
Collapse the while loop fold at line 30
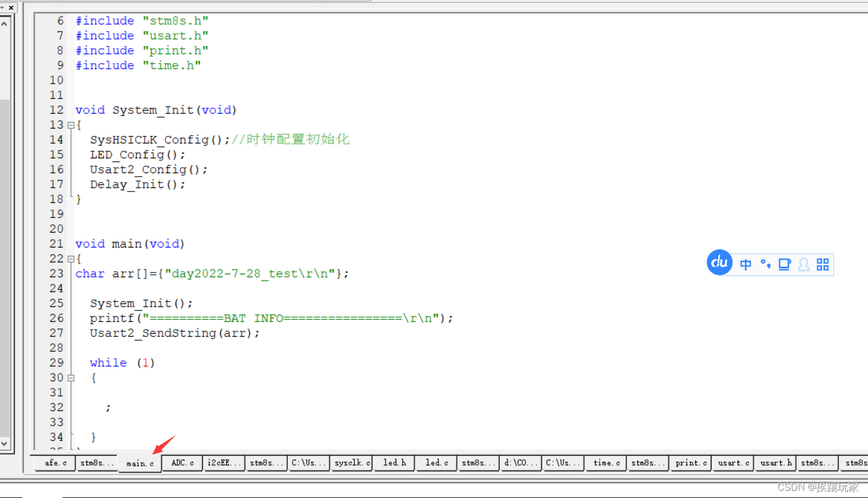[71, 378]
